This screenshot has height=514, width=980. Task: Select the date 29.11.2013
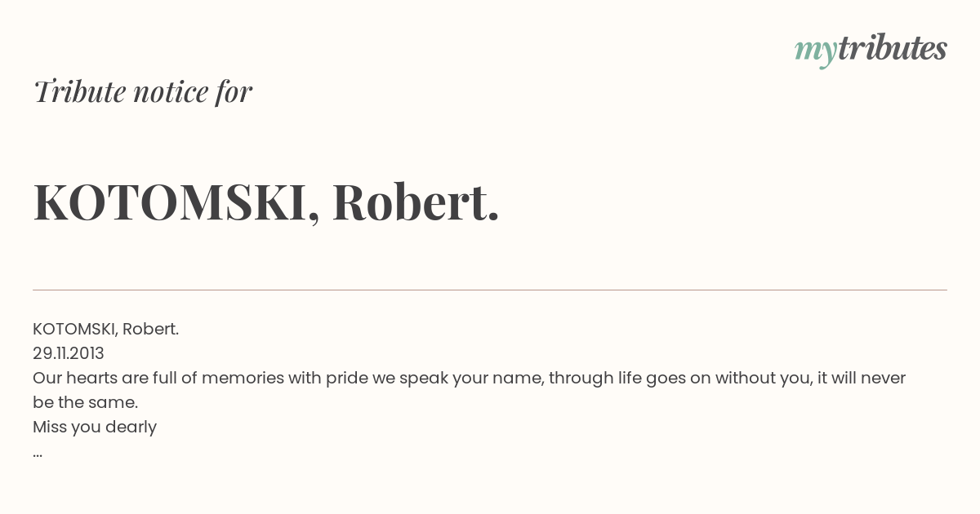point(69,353)
